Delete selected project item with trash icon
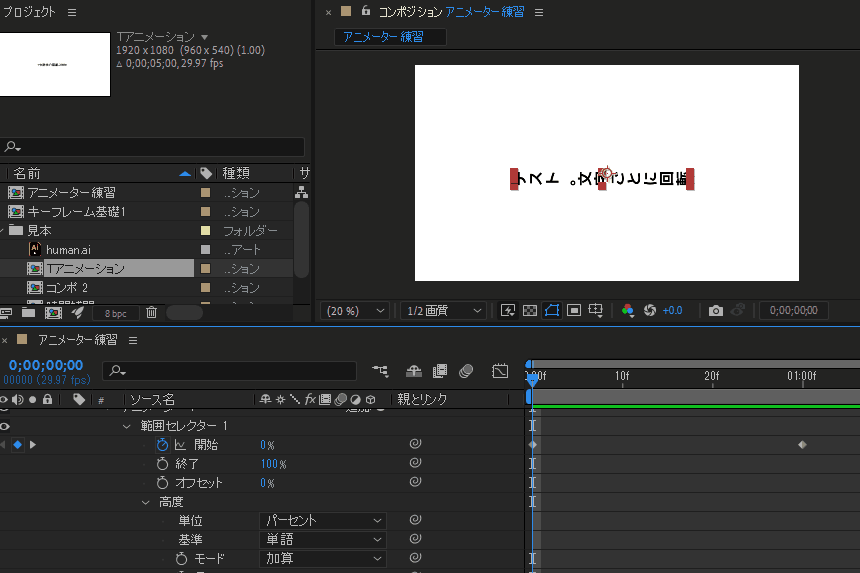 [x=151, y=313]
